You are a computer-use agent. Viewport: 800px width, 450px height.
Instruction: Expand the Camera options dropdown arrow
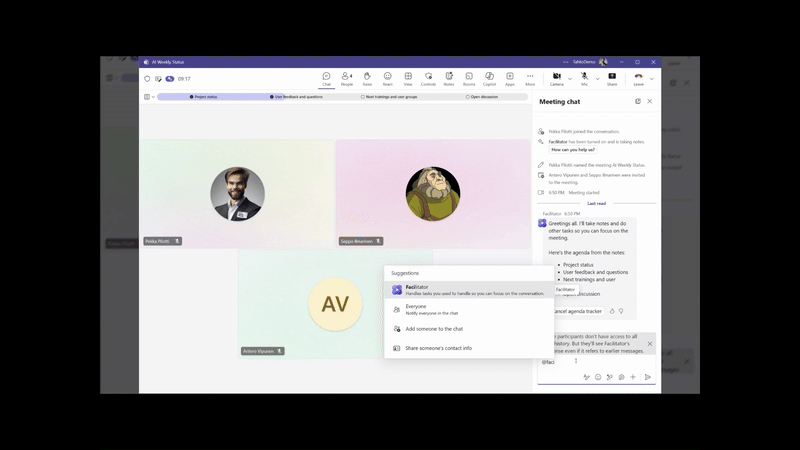tap(570, 78)
